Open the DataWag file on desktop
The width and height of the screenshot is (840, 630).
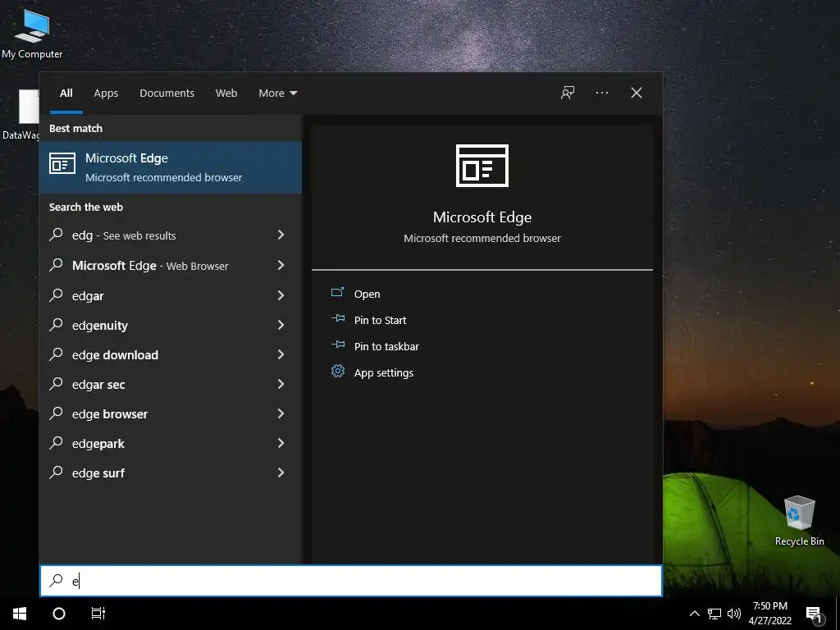coord(21,115)
